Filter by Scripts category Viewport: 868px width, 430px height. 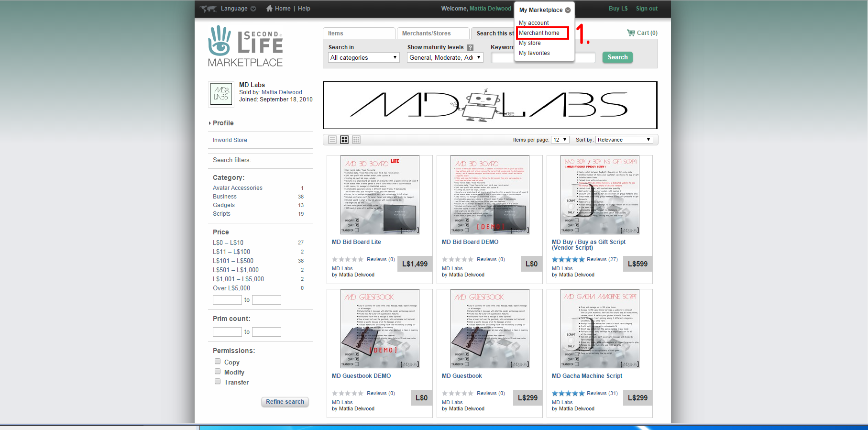coord(221,214)
